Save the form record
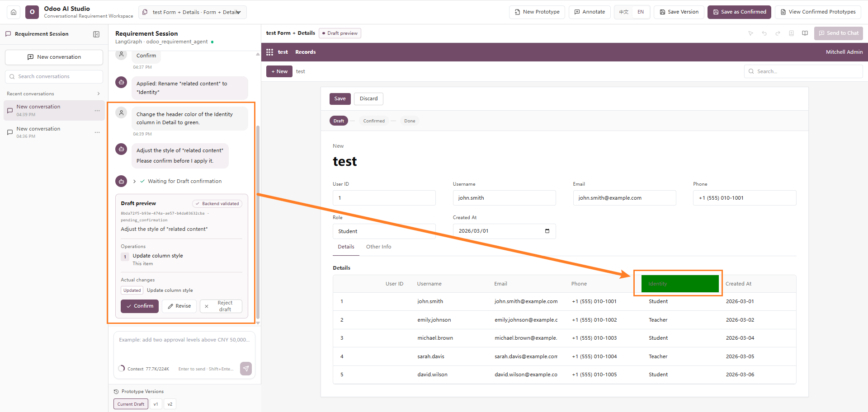Screen dimensions: 868x412 [x=340, y=99]
